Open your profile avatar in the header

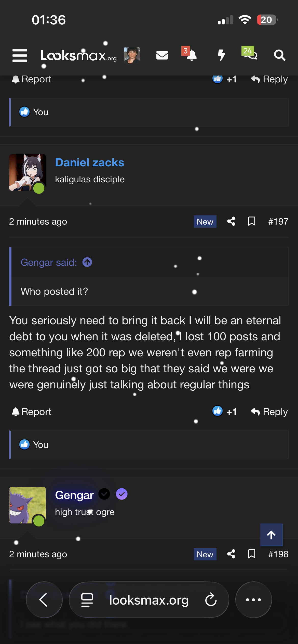tap(132, 55)
